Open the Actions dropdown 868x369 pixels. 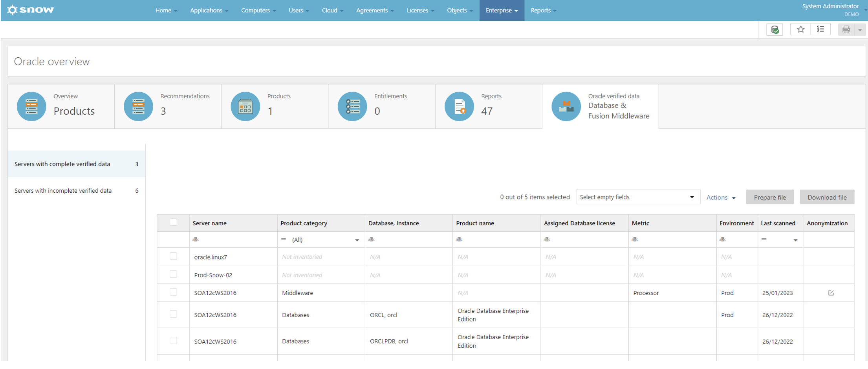(x=721, y=197)
